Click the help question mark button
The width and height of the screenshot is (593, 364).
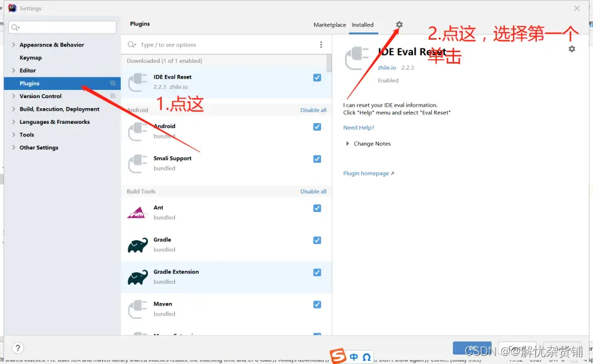(18, 348)
